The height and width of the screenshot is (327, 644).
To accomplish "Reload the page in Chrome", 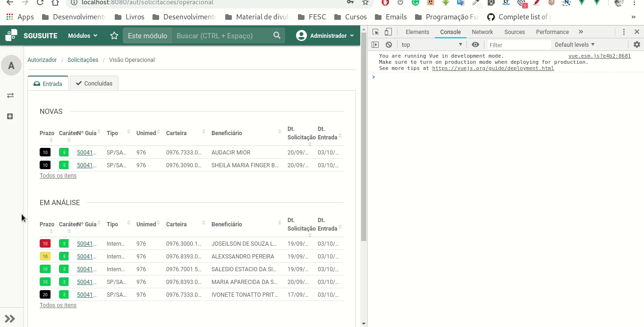I will point(40,2).
